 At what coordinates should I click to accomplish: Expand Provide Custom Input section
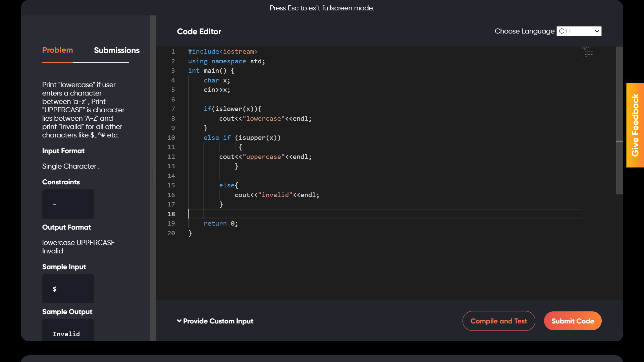tap(218, 321)
